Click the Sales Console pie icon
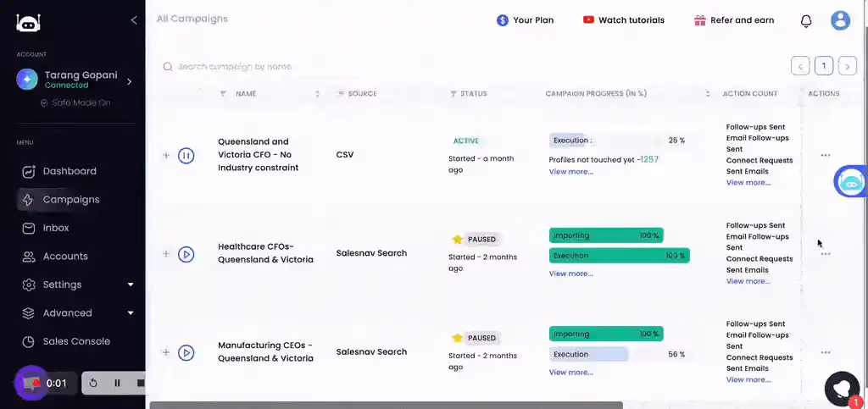 28,341
